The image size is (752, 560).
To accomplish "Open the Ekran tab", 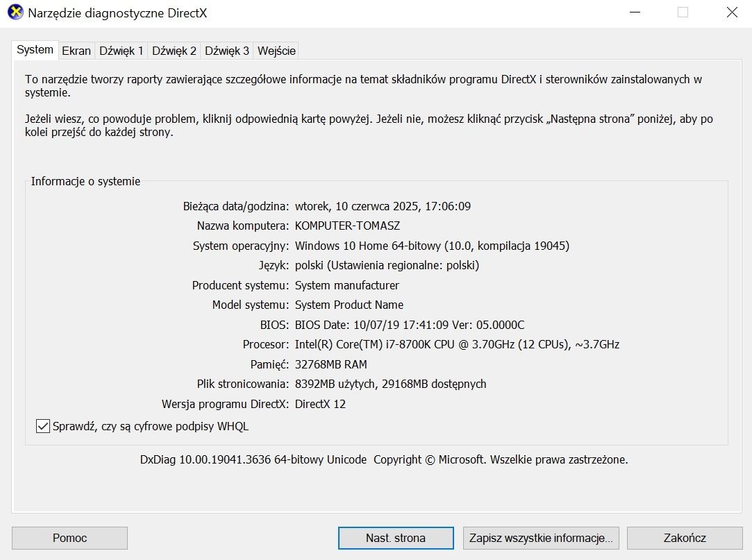I will [76, 51].
